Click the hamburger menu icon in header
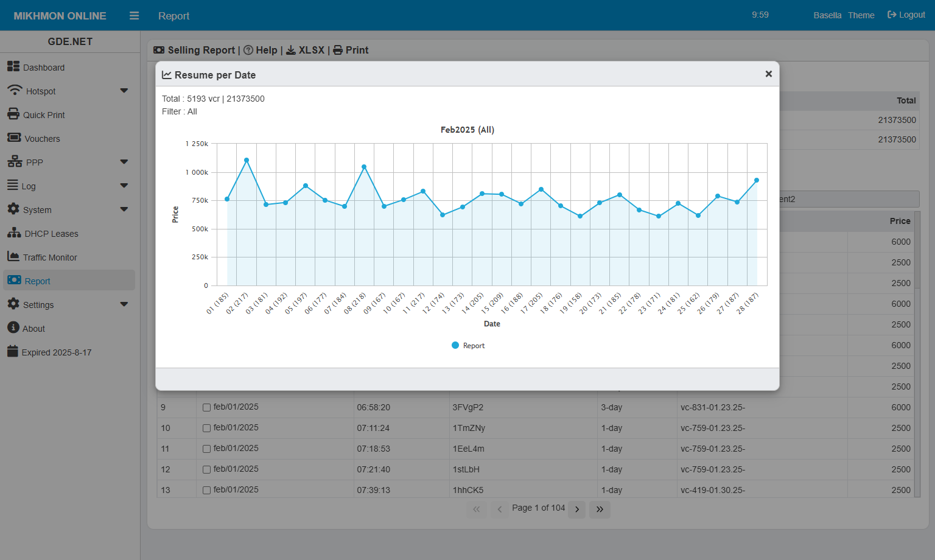 pos(135,16)
